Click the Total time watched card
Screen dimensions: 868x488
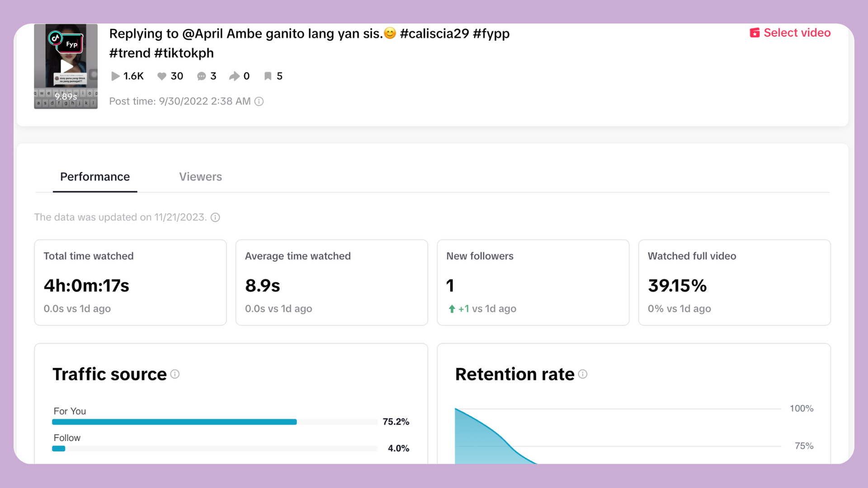pos(130,282)
